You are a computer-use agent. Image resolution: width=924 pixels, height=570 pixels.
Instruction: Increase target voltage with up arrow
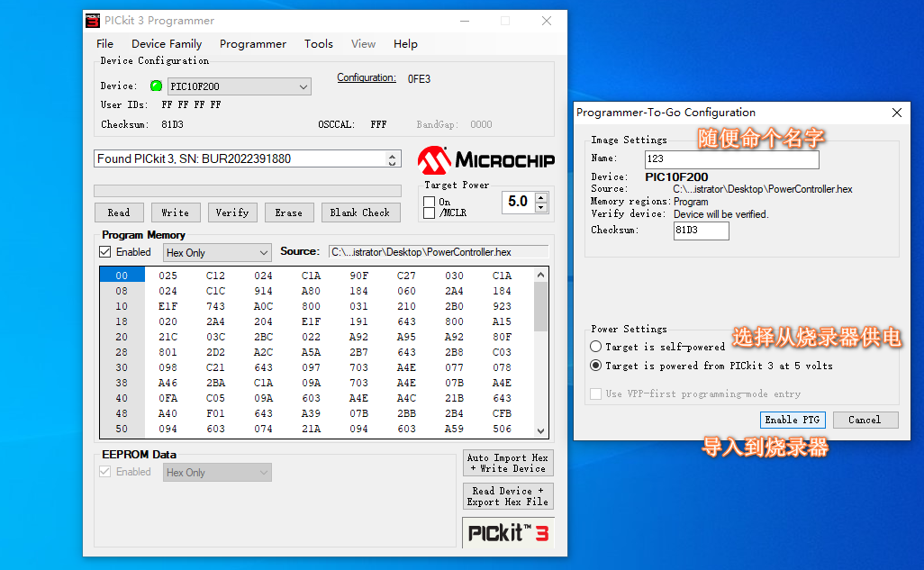point(541,197)
